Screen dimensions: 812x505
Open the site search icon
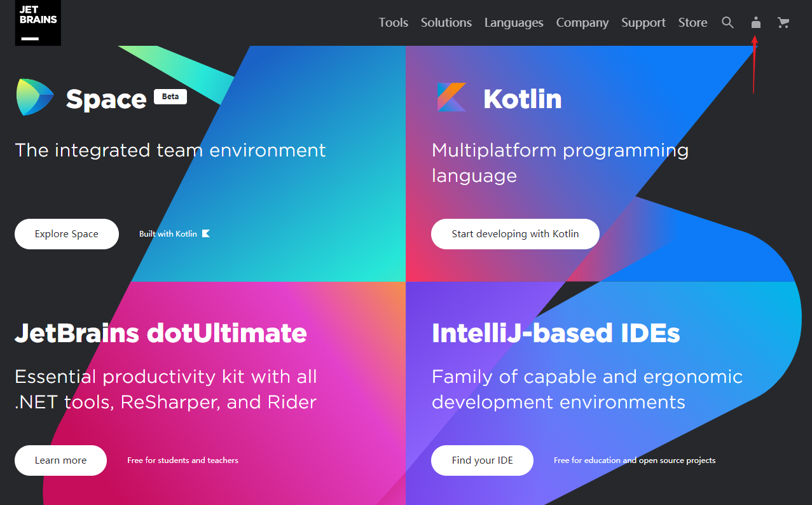tap(728, 23)
